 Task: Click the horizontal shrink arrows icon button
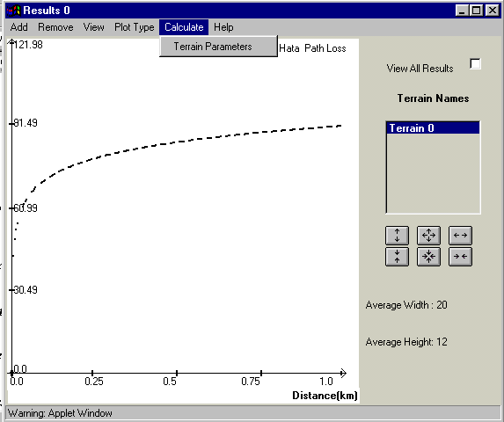click(x=460, y=257)
